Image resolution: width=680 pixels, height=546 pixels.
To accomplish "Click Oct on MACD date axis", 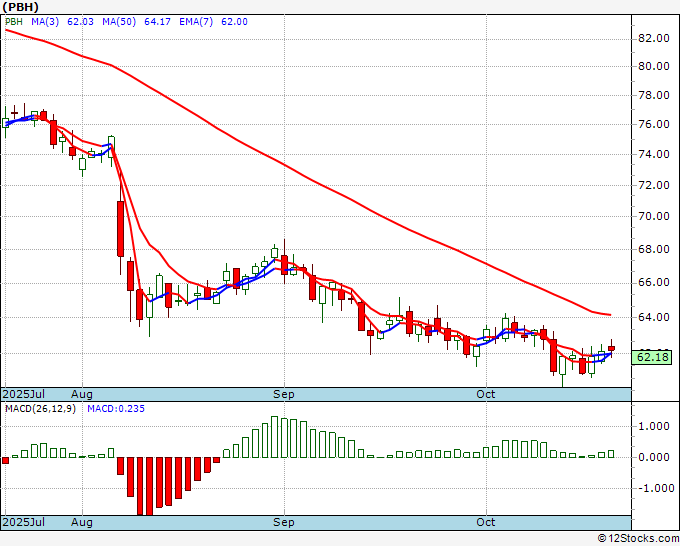I will click(485, 522).
